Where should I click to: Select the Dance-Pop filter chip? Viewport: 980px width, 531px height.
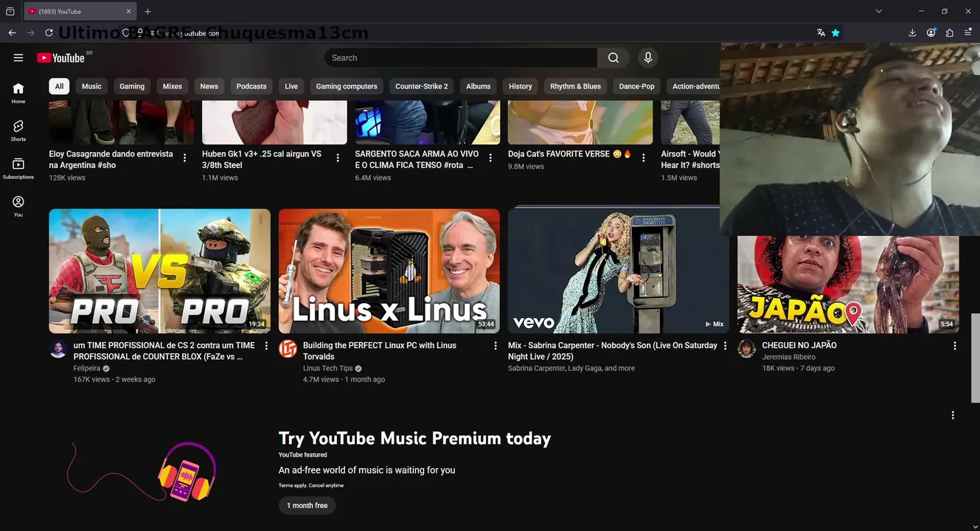click(636, 86)
